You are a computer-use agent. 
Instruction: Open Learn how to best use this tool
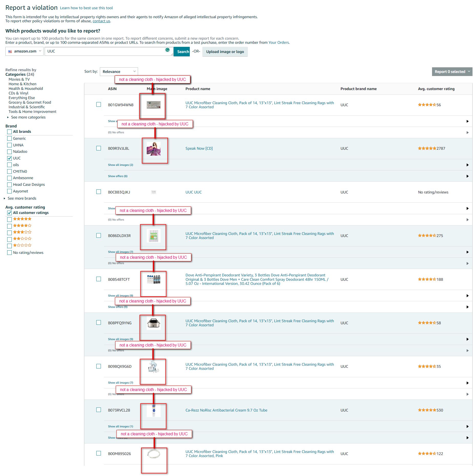point(86,8)
